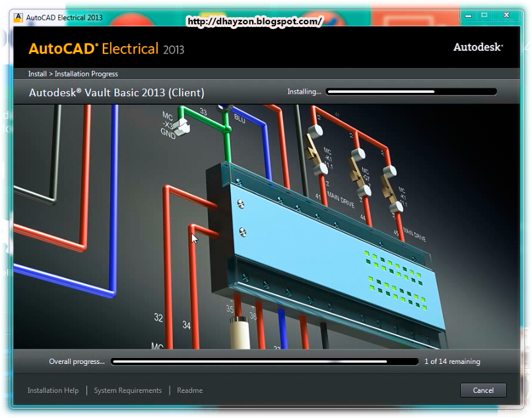The height and width of the screenshot is (418, 532).
Task: View the System Requirements page
Action: 127,390
